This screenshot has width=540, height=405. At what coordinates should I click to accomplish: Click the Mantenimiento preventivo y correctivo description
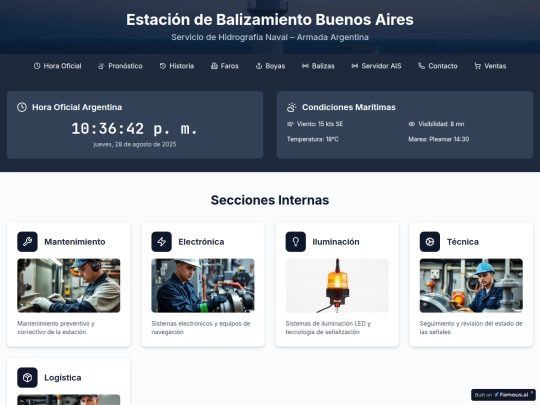coord(56,328)
